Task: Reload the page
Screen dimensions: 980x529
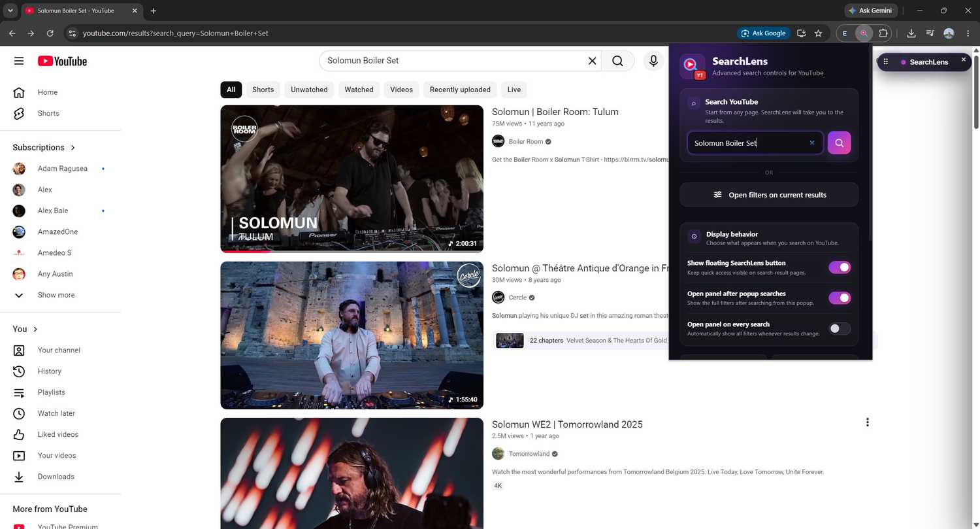Action: [x=50, y=33]
